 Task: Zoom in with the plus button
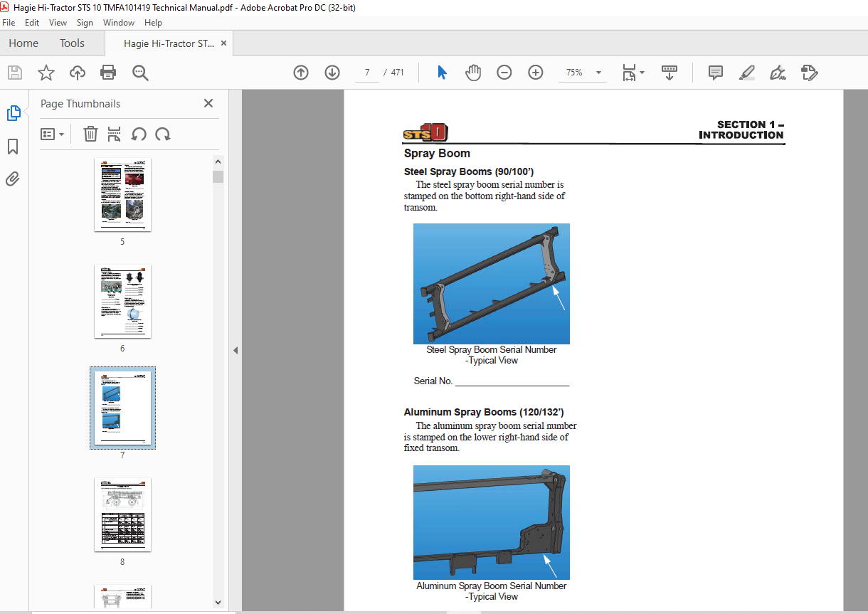[536, 73]
